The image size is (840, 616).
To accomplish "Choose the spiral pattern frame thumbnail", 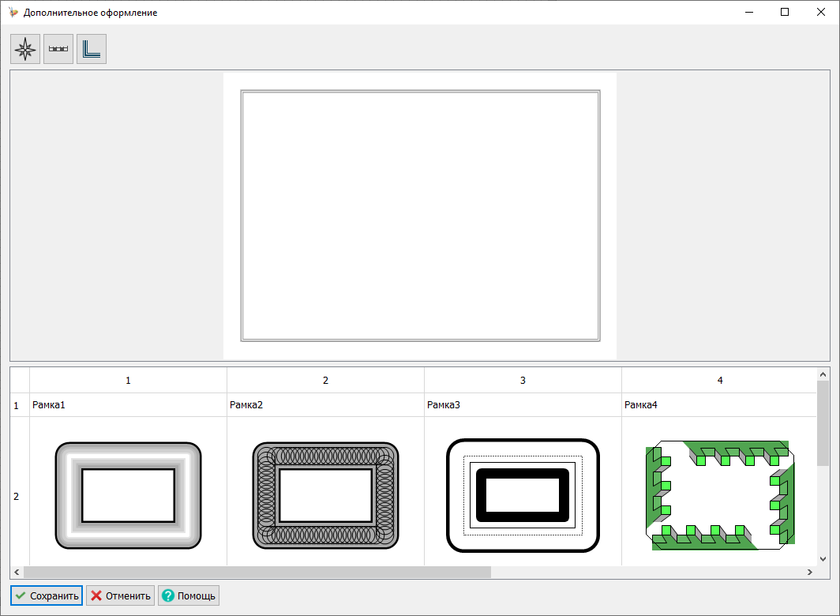I will click(325, 495).
